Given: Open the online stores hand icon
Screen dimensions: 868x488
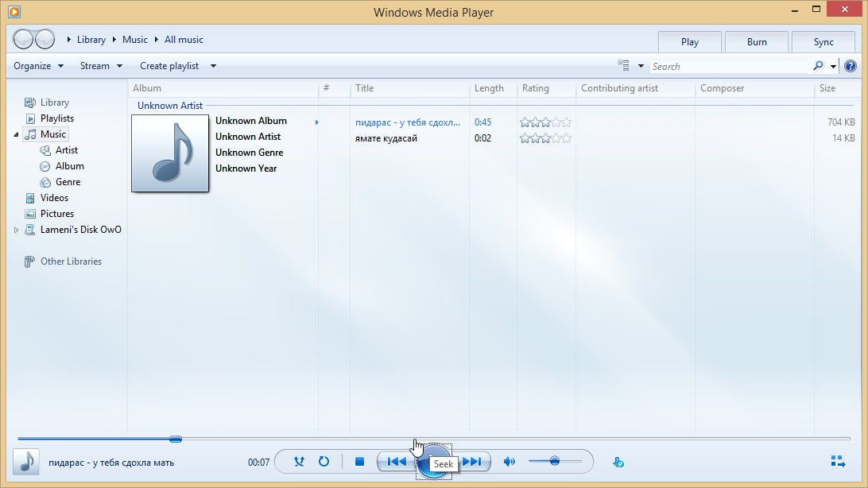Looking at the screenshot, I should (618, 462).
